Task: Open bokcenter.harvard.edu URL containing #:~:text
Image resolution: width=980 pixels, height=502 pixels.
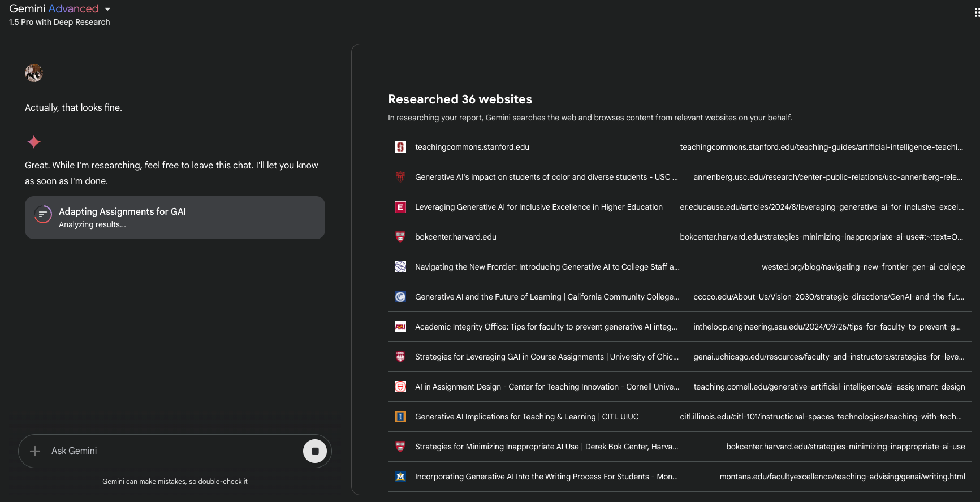Action: (x=821, y=237)
